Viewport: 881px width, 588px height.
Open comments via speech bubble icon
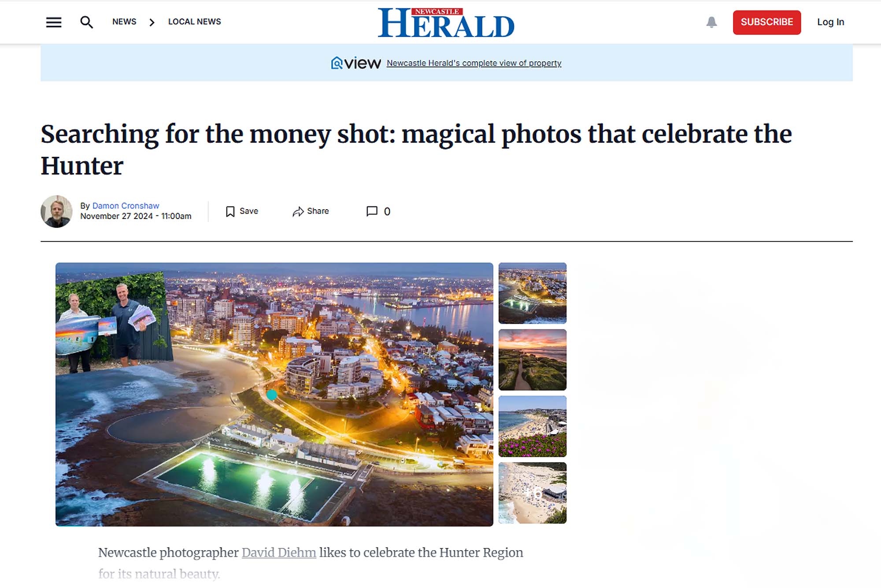(372, 211)
